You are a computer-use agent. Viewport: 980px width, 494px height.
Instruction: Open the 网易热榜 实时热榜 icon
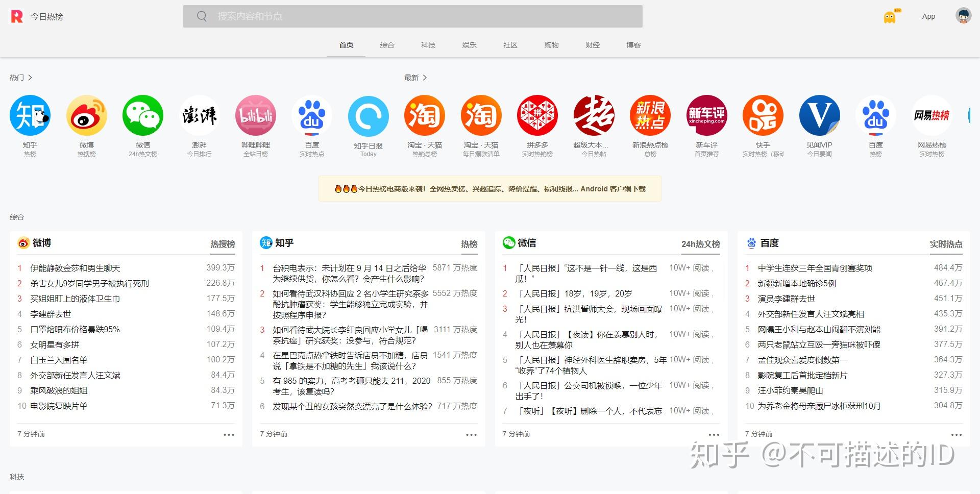click(932, 115)
